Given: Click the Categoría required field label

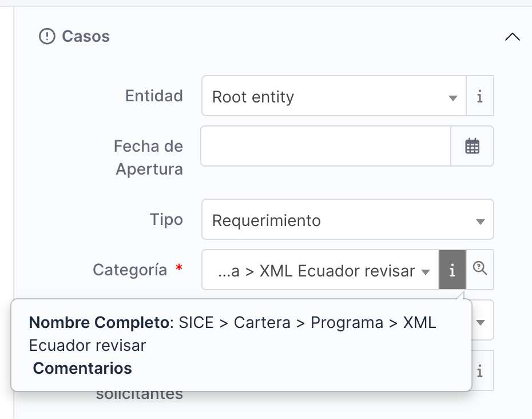Looking at the screenshot, I should (x=130, y=270).
